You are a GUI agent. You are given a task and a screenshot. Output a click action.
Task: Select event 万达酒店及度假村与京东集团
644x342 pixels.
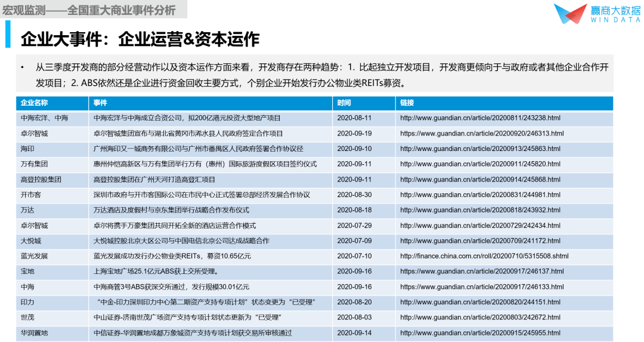(x=171, y=210)
